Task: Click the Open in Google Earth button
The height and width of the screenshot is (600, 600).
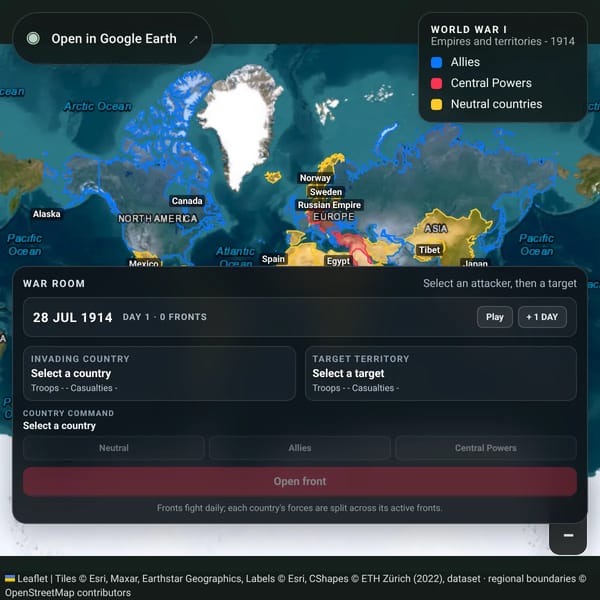Action: [112, 39]
